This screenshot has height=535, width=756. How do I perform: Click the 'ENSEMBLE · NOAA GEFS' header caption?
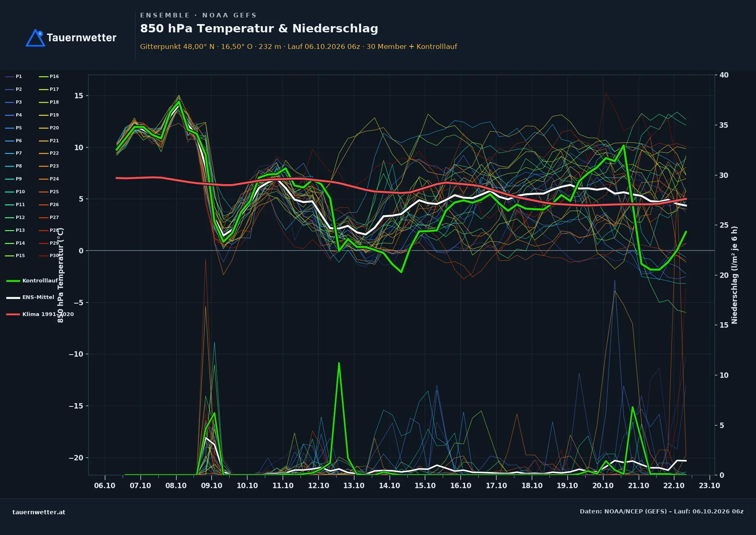coord(198,15)
